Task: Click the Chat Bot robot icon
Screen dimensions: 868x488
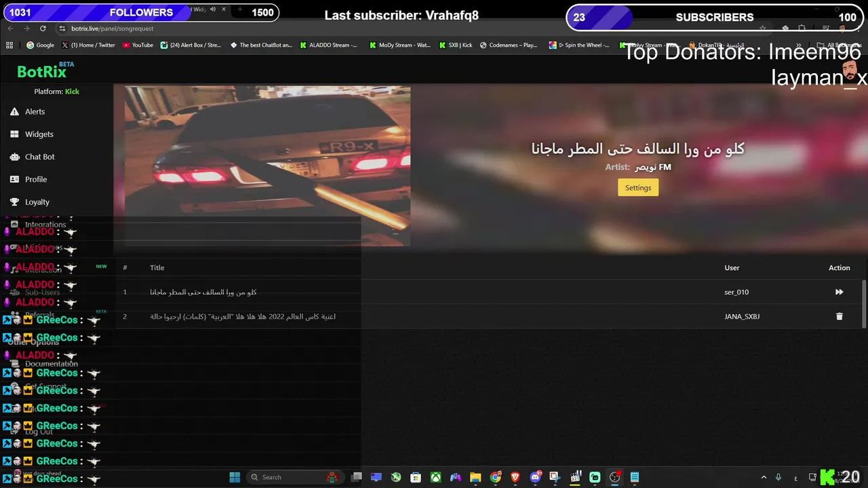Action: click(14, 157)
